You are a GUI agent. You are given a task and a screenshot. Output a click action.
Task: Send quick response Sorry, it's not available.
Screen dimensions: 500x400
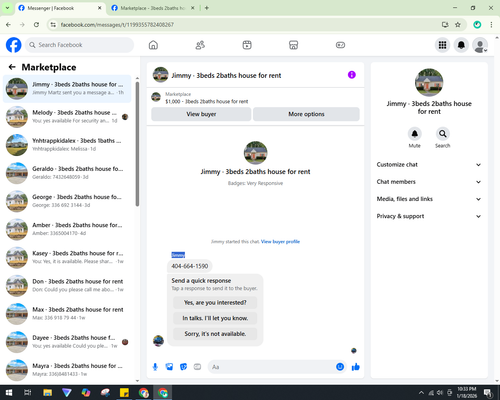(x=215, y=334)
